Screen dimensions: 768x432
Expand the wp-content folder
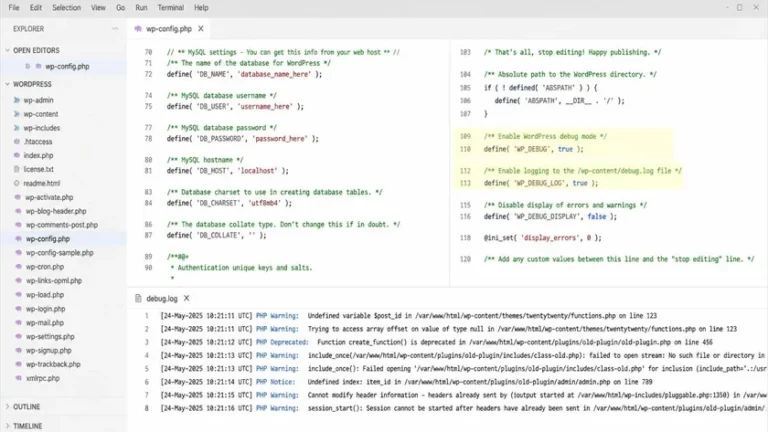(x=17, y=114)
